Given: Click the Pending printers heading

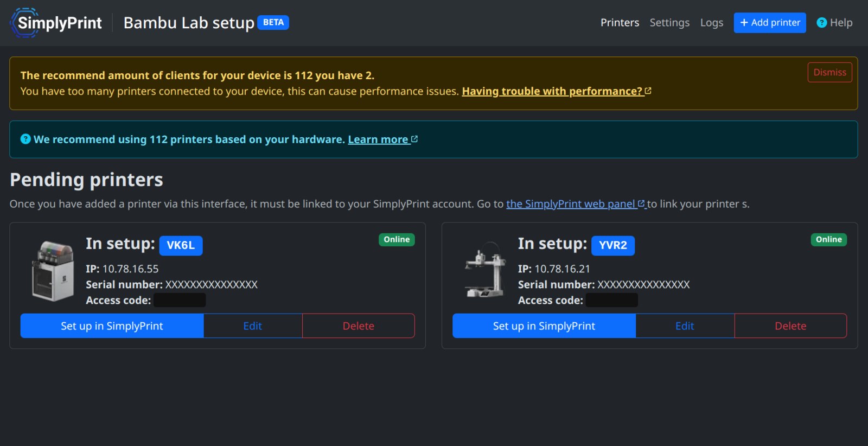Looking at the screenshot, I should tap(86, 180).
